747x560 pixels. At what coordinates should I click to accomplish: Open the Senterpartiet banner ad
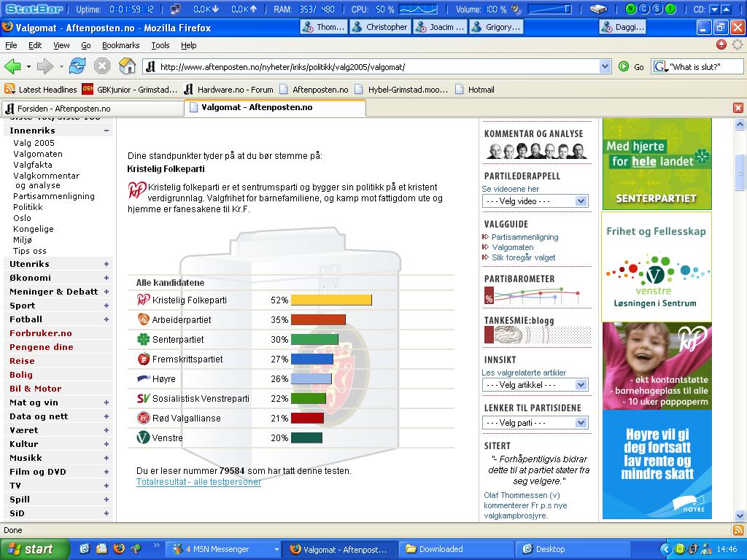(x=657, y=164)
